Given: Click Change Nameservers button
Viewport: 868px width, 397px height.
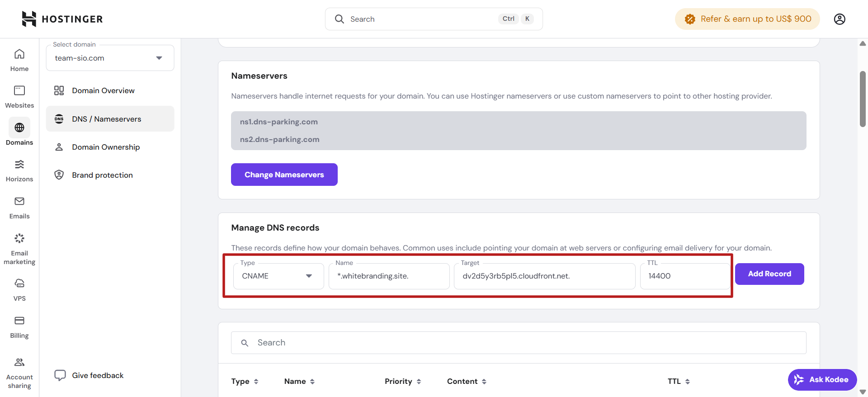Looking at the screenshot, I should pos(284,175).
